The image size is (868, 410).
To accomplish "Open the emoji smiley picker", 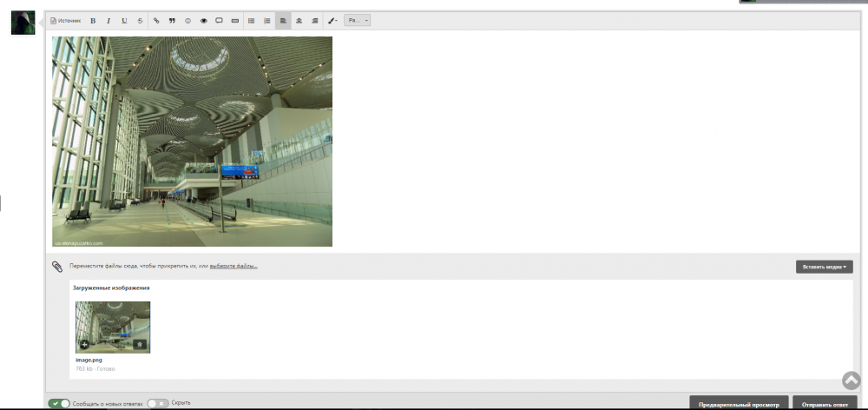I will pos(187,20).
